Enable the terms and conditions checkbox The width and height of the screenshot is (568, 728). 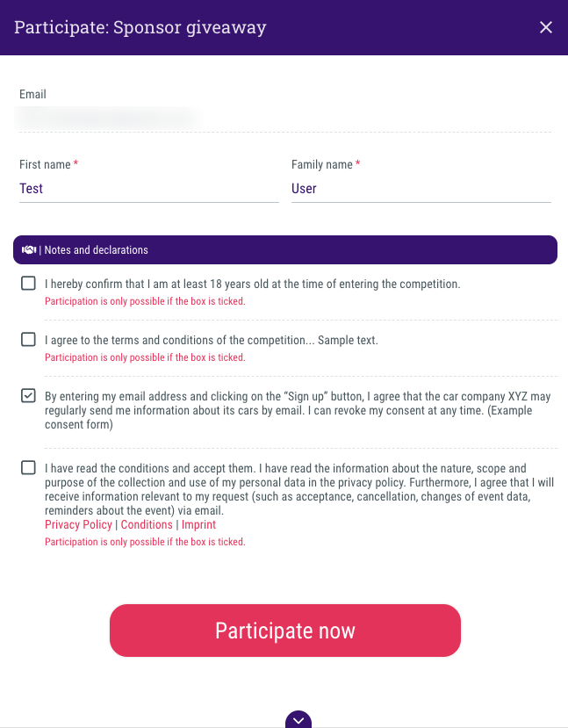(x=27, y=339)
